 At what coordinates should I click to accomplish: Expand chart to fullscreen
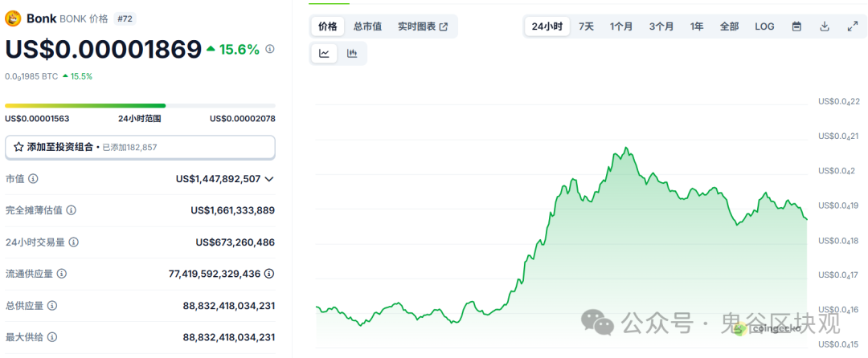[x=853, y=26]
